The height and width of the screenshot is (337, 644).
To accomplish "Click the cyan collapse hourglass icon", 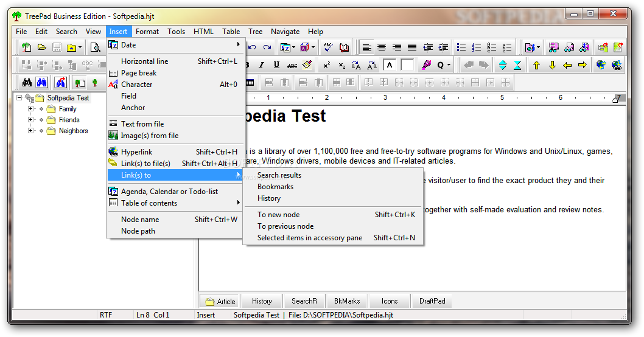I will tap(517, 65).
